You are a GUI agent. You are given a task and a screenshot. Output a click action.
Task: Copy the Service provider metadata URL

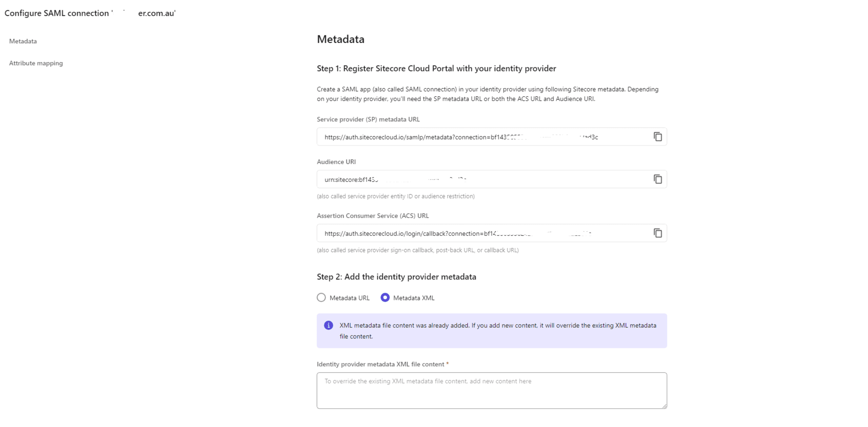tap(657, 137)
